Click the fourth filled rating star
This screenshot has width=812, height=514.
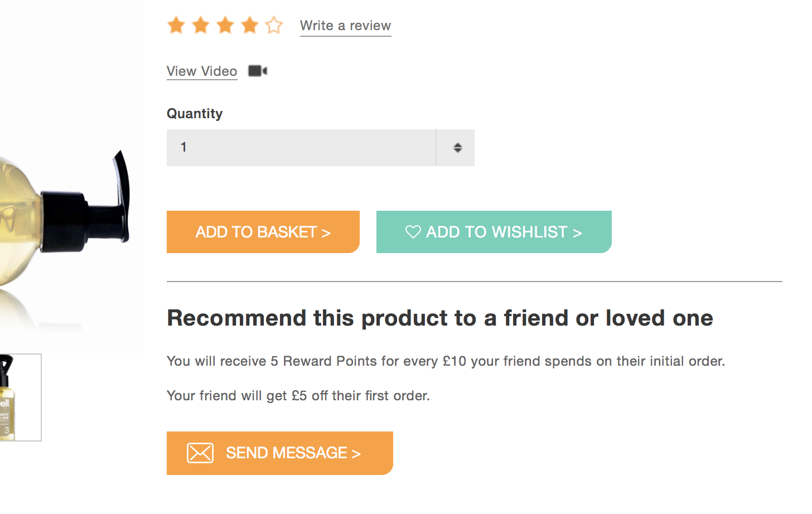point(250,25)
